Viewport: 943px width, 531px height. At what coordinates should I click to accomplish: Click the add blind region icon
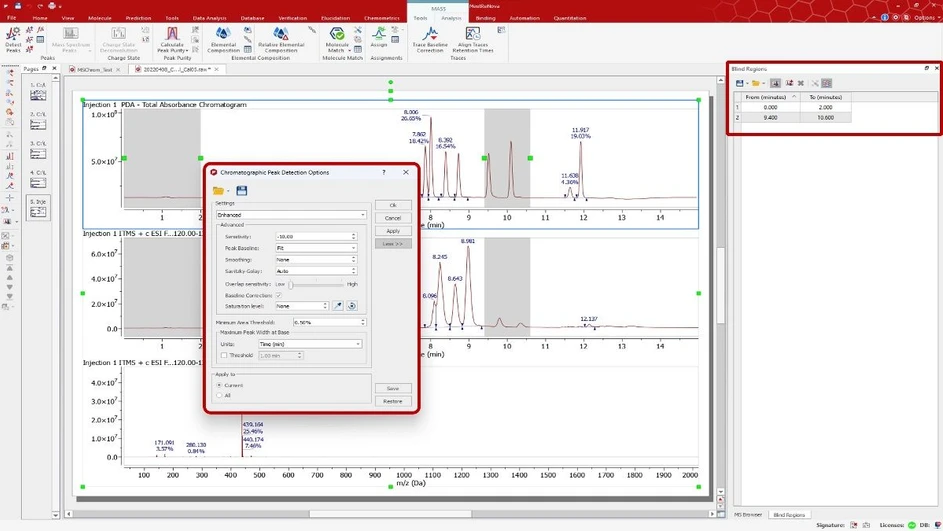(775, 83)
